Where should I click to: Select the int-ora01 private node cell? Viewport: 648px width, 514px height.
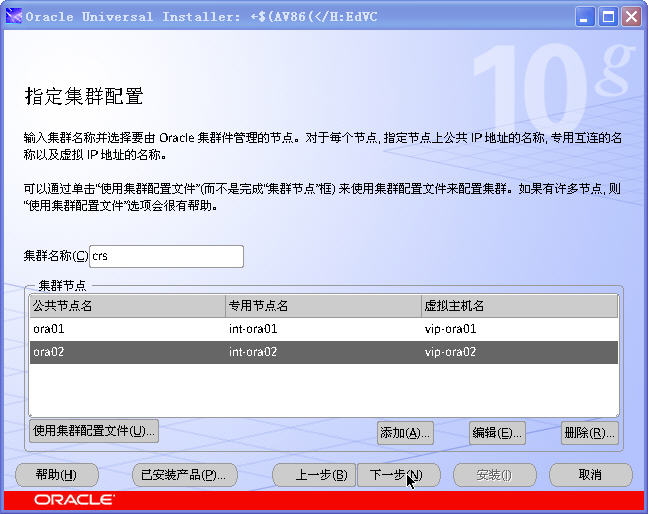[x=323, y=329]
